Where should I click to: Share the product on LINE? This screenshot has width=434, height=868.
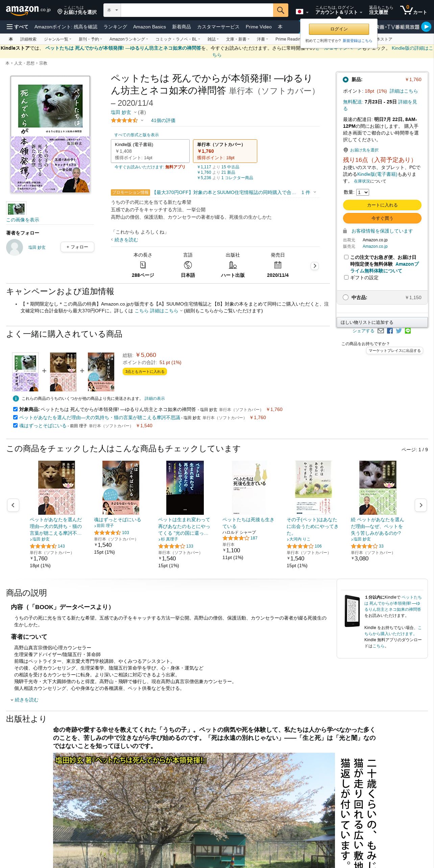tap(408, 331)
